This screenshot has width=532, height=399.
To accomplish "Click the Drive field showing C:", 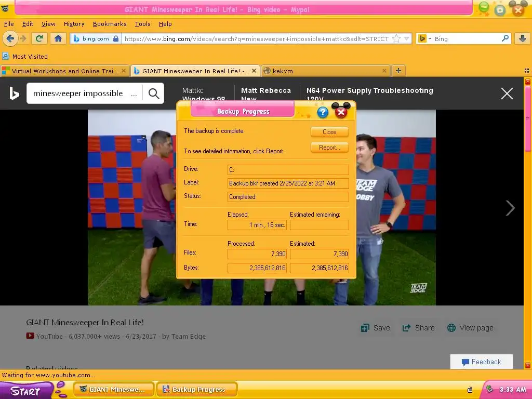I will pos(288,170).
